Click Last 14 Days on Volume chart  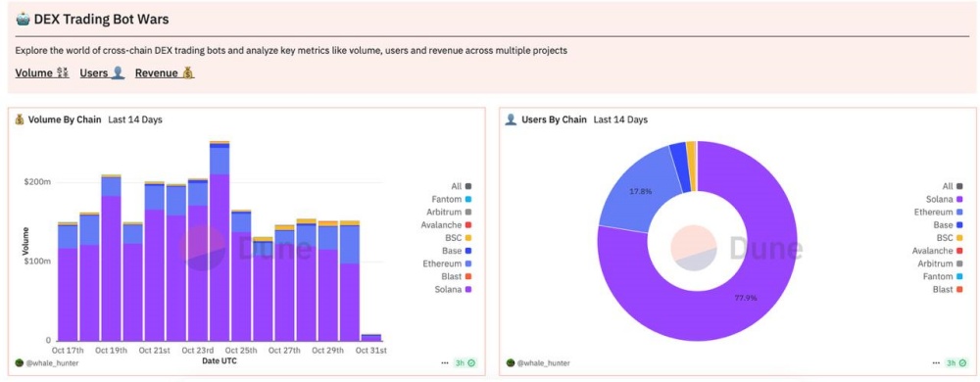click(135, 119)
